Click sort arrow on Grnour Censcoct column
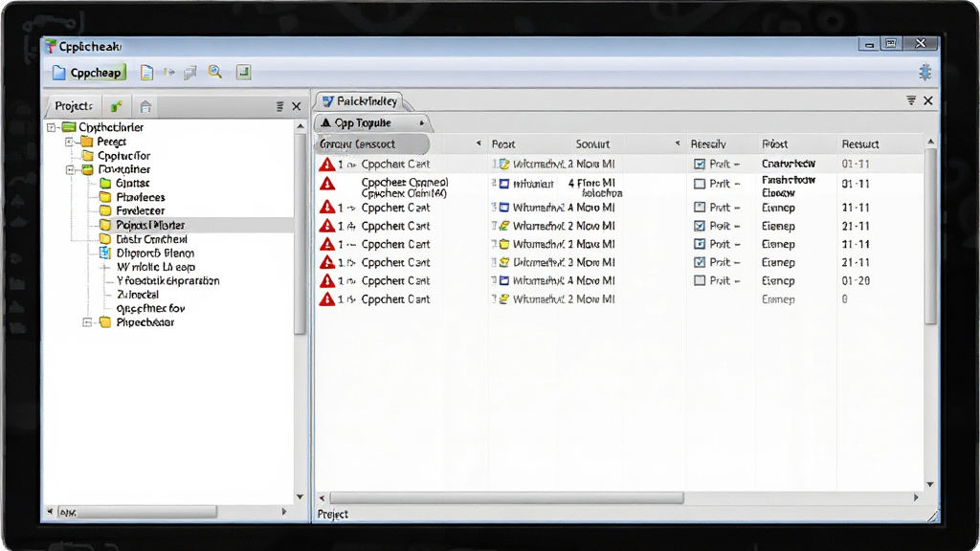 479,143
